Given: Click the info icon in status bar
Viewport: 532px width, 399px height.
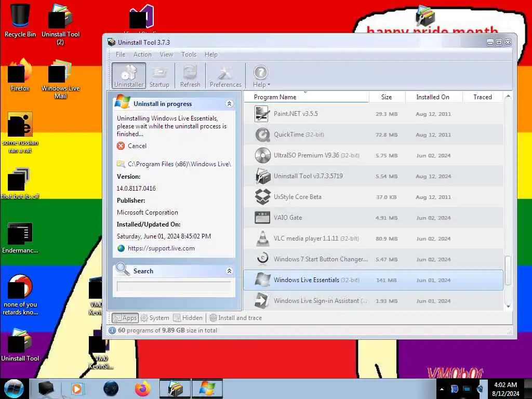Looking at the screenshot, I should (112, 330).
